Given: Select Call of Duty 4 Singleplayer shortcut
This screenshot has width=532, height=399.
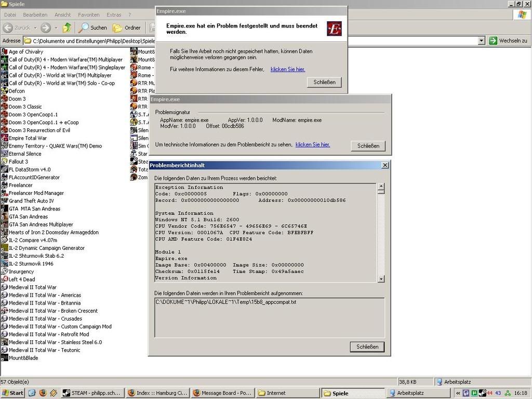Looking at the screenshot, I should 63,67.
